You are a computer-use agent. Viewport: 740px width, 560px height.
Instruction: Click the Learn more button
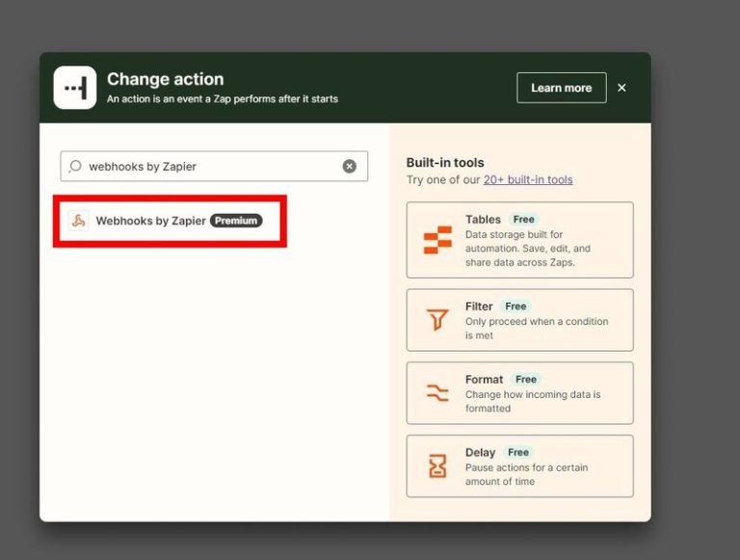[561, 88]
